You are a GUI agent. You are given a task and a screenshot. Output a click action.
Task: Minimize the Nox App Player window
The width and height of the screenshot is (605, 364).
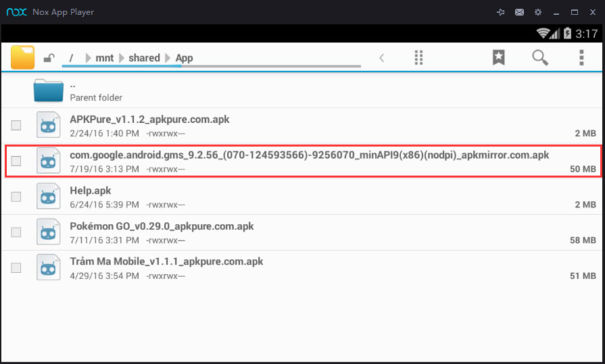click(556, 13)
